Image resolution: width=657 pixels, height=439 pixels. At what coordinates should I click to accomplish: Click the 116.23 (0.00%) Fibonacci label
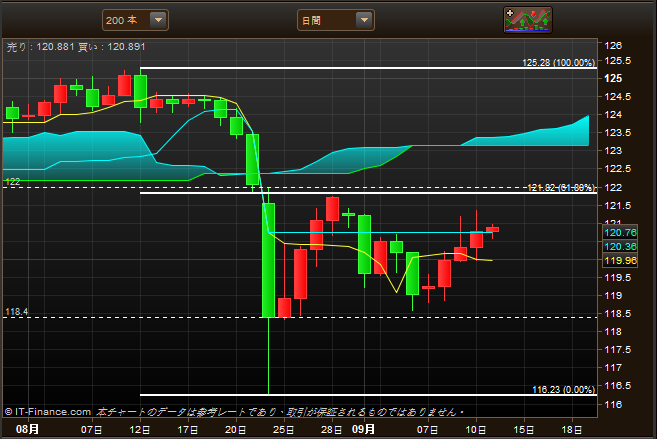(x=563, y=390)
